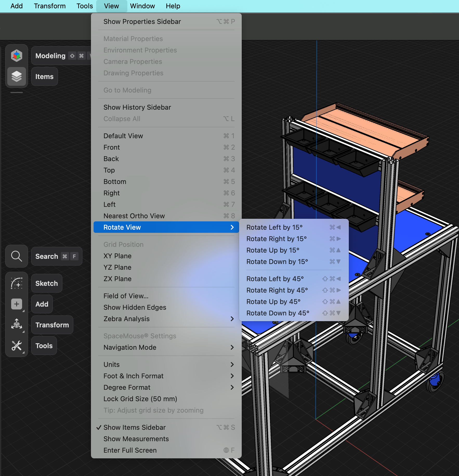Click the Add label in sidebar
This screenshot has height=476, width=459.
pos(42,304)
